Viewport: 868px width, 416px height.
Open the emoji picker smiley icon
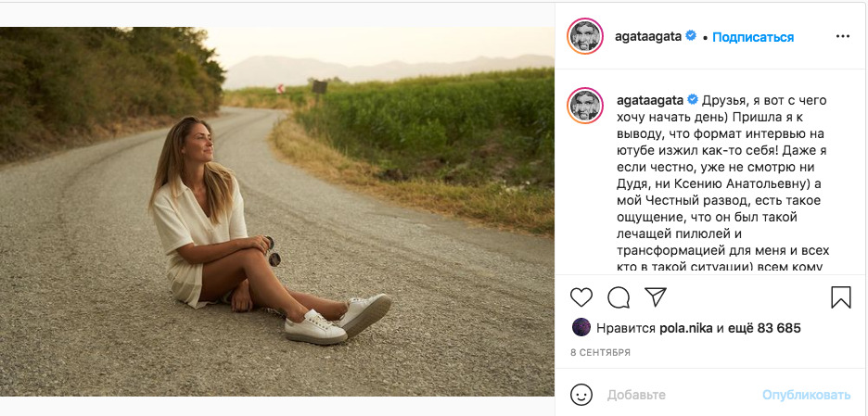tap(581, 395)
